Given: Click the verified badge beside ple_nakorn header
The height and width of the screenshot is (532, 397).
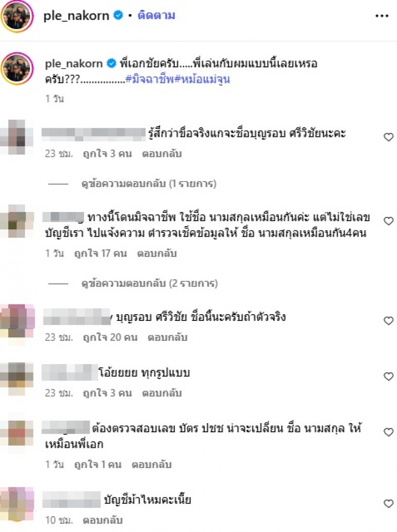Looking at the screenshot, I should [118, 15].
